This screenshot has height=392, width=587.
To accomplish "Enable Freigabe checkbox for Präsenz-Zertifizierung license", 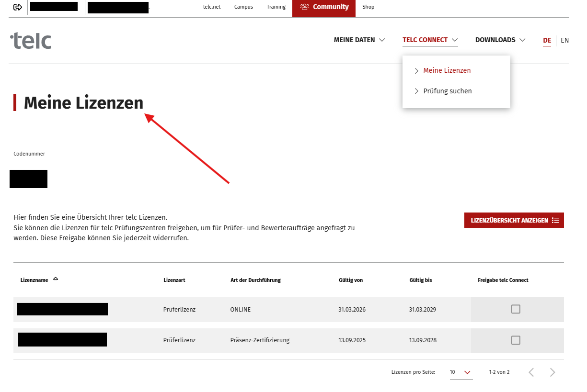I will point(516,340).
